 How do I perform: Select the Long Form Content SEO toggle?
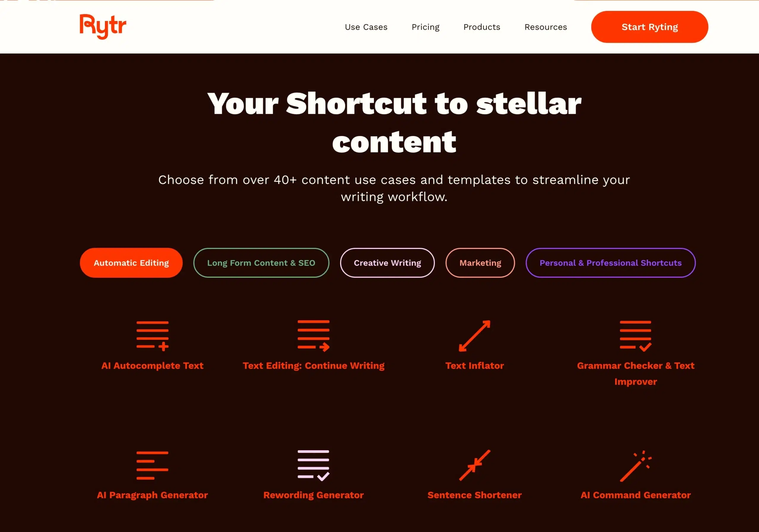pos(261,263)
